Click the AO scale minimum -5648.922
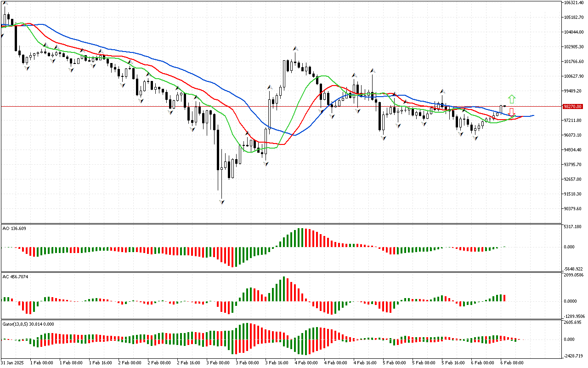 click(x=573, y=269)
